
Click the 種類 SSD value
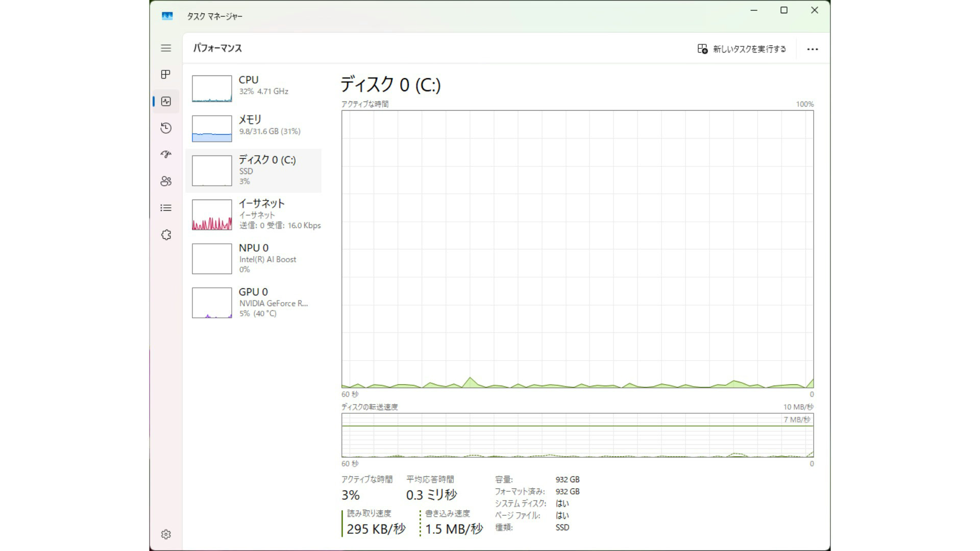(562, 528)
